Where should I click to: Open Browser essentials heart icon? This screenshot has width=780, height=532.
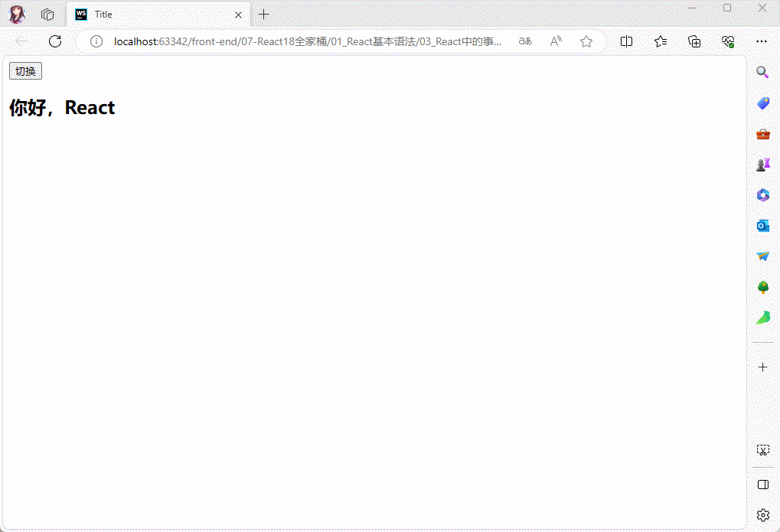coord(727,41)
